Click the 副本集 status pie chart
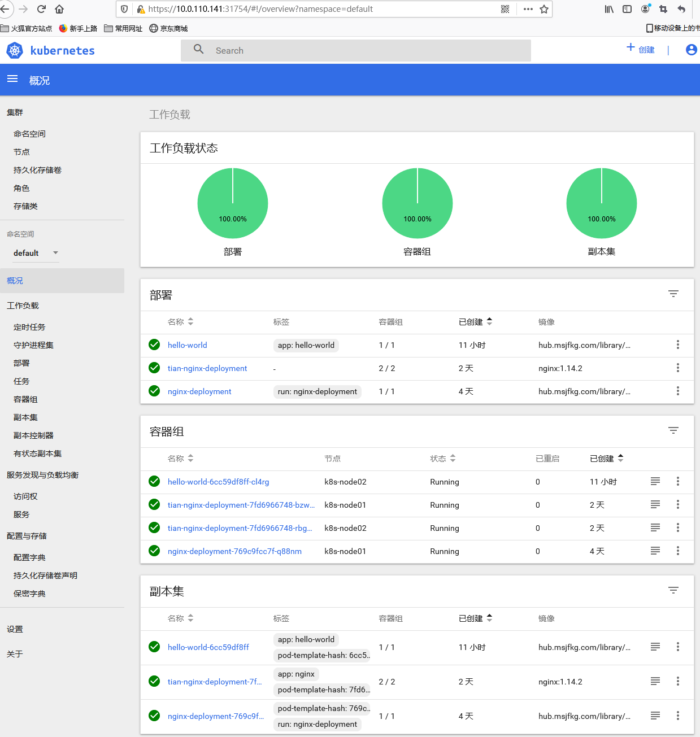 602,203
